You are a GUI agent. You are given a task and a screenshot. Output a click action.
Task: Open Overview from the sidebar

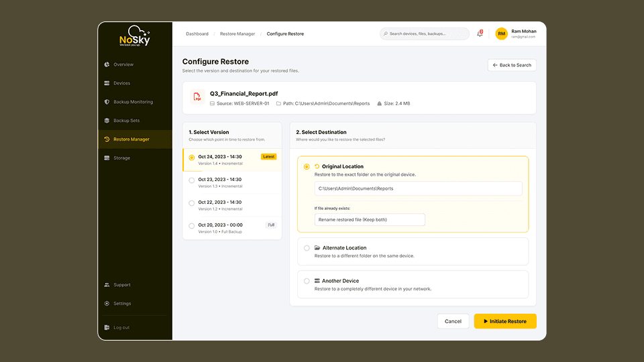(x=123, y=64)
